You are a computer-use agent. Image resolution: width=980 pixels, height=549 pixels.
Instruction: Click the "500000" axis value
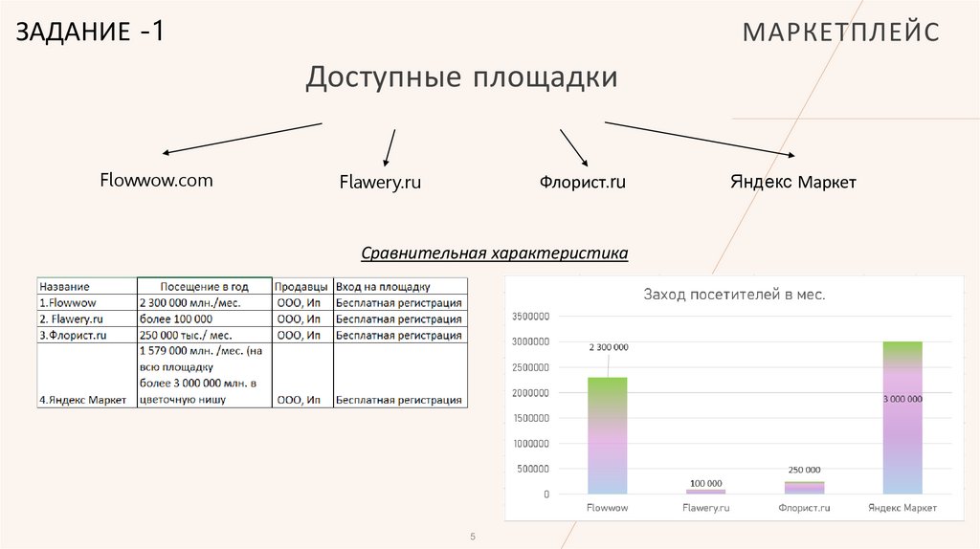tap(533, 469)
